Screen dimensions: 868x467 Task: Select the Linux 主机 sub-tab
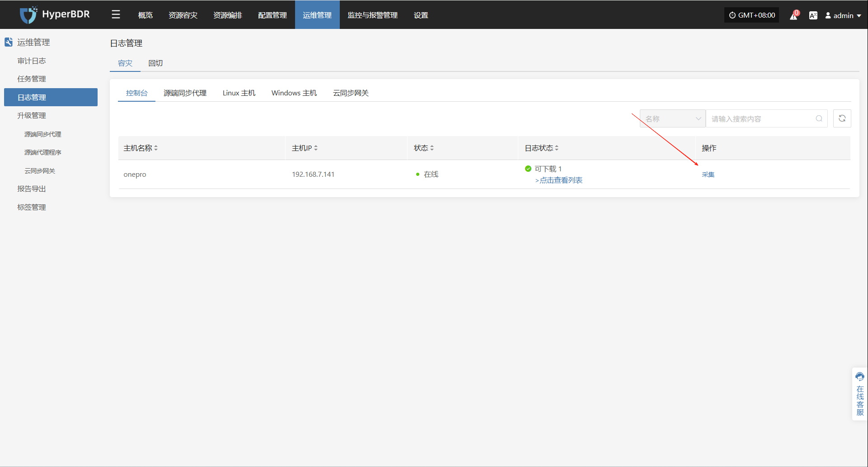click(x=239, y=93)
